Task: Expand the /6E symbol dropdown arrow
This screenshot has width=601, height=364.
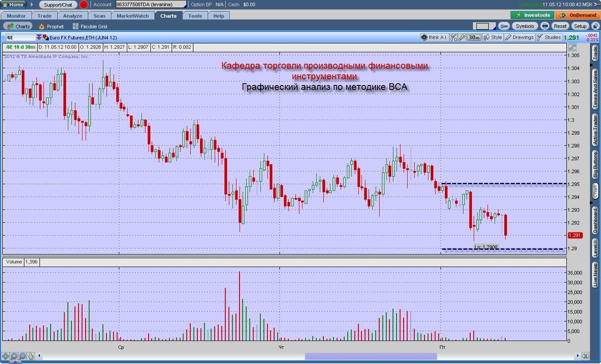Action: pyautogui.click(x=39, y=38)
